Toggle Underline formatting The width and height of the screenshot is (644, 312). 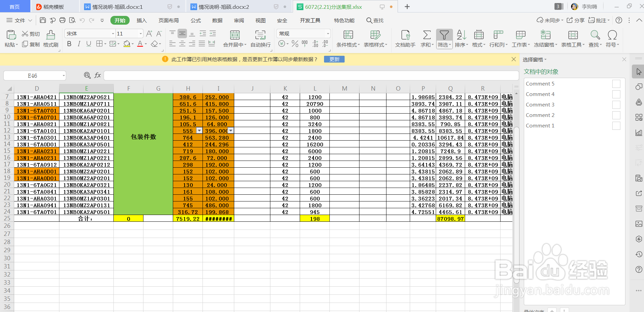pos(89,44)
